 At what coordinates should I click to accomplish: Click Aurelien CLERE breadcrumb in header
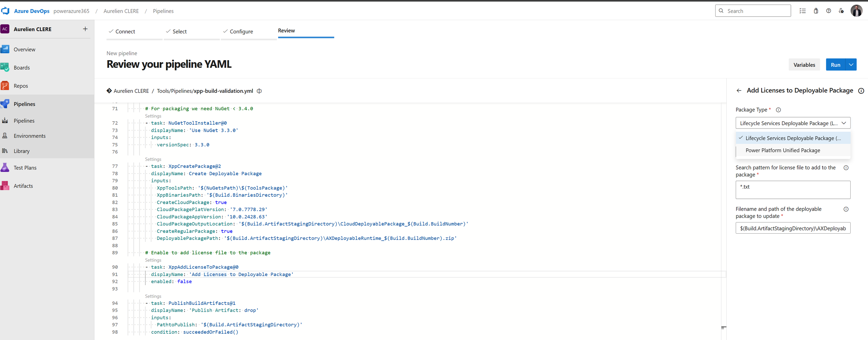pos(121,11)
